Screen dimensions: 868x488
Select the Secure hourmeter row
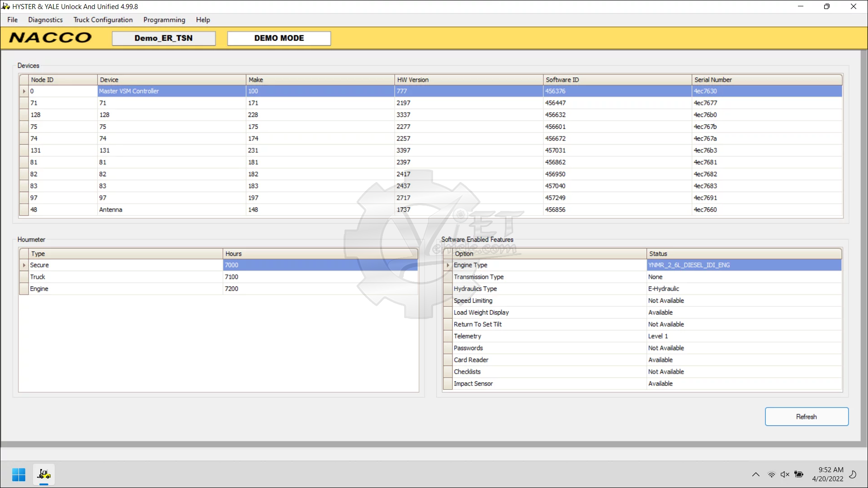tap(219, 265)
